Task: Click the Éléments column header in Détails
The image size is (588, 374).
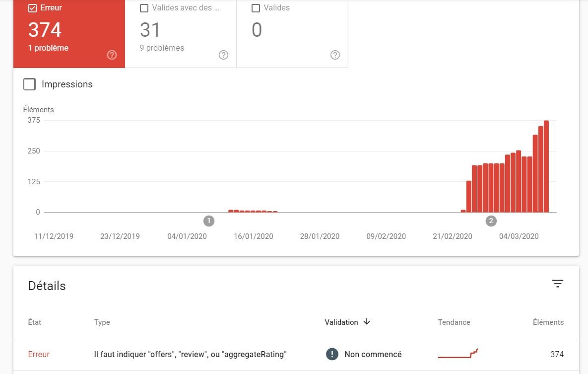Action: tap(548, 322)
